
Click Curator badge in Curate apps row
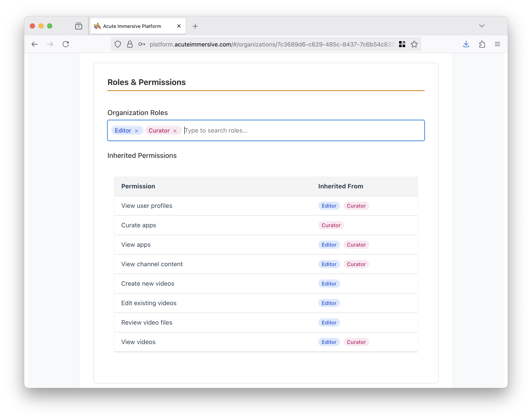[x=331, y=225]
